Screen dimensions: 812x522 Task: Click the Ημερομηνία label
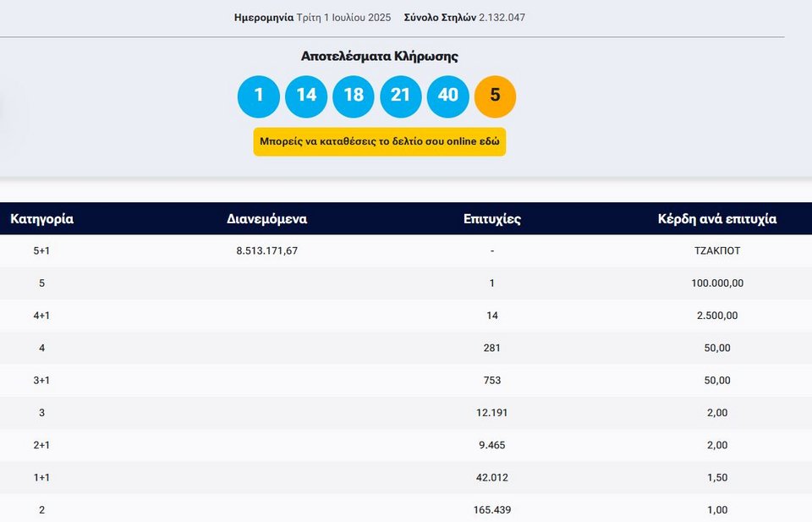(264, 18)
